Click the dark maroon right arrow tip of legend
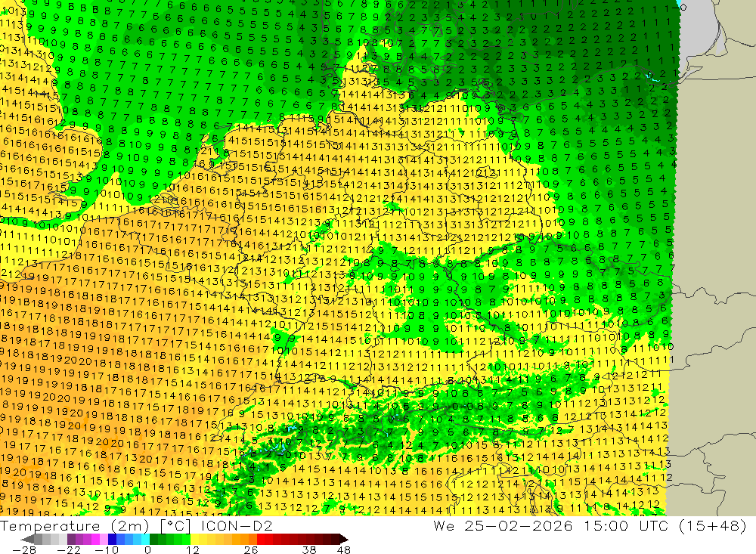This screenshot has height=554, width=756. tap(344, 540)
